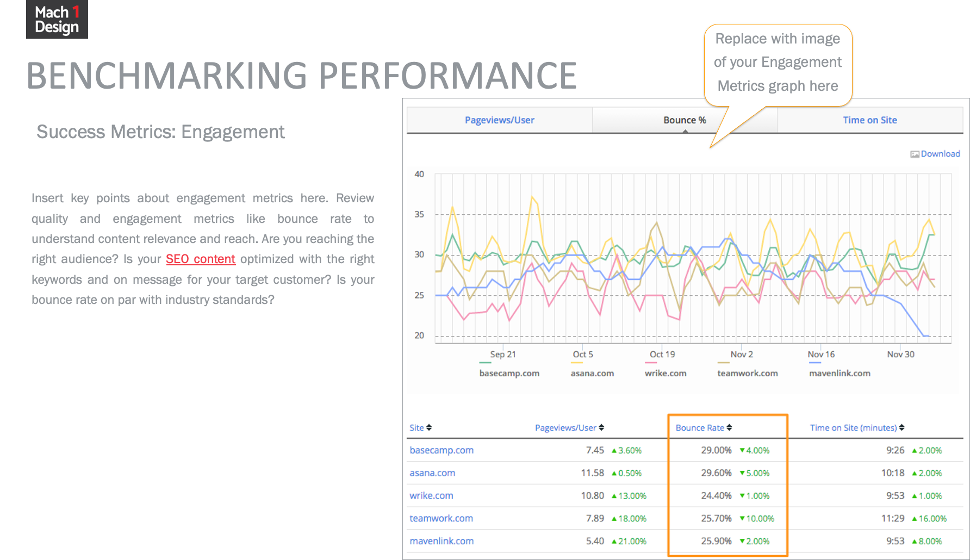Click the Pageviews/User sort arrows icon
This screenshot has height=560, width=970.
pos(601,427)
